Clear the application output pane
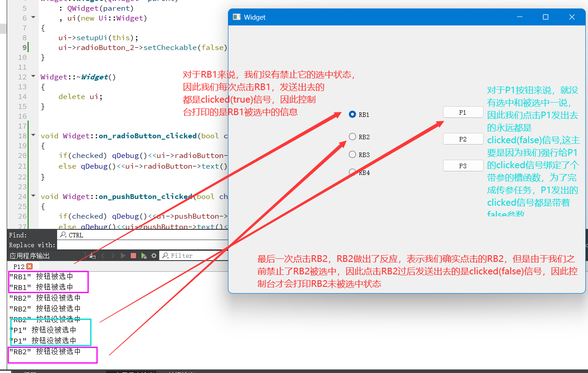Viewport: 588px width, 373px height. 92,256
